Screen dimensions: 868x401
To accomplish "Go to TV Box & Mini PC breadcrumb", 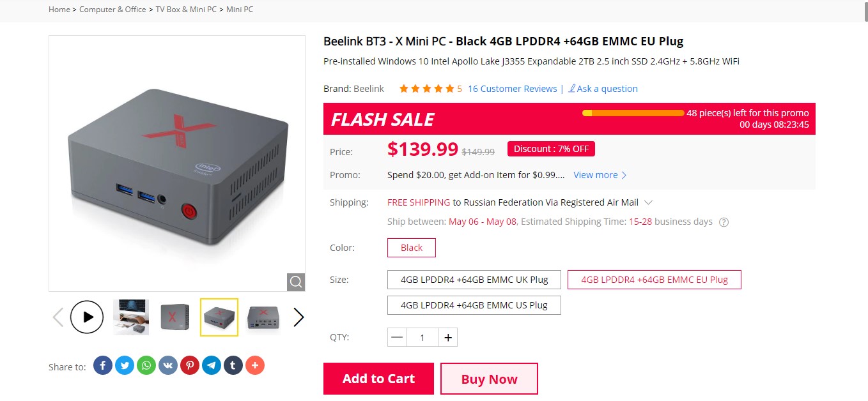I will point(186,10).
